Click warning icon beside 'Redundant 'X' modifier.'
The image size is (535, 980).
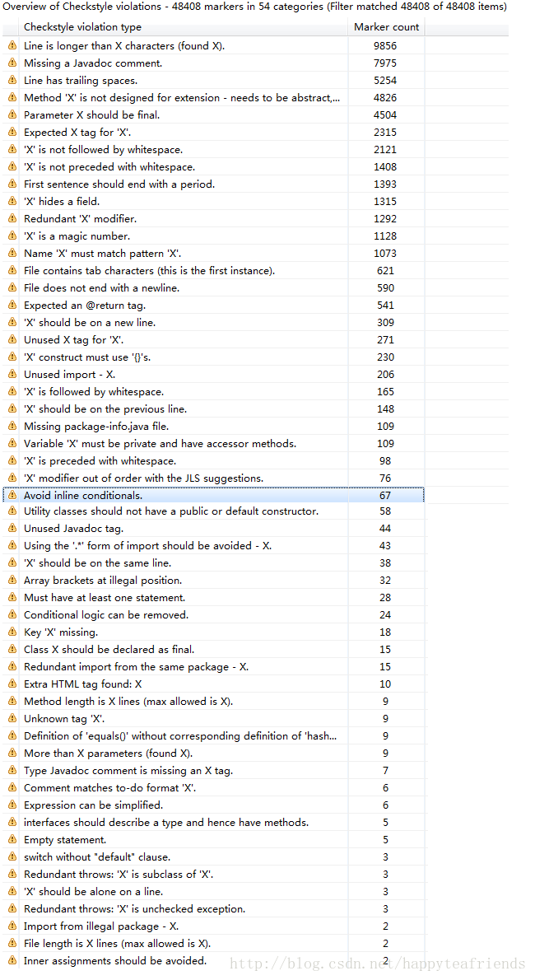pos(12,219)
